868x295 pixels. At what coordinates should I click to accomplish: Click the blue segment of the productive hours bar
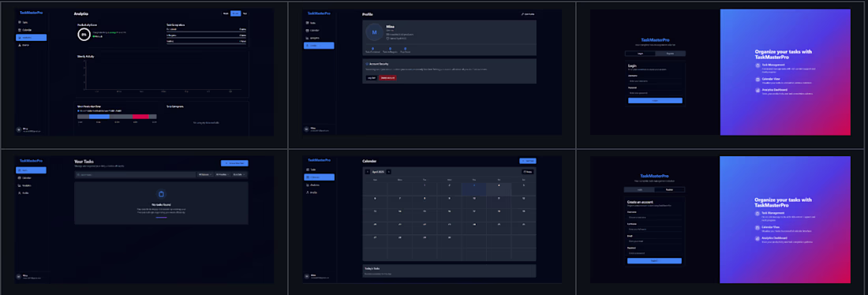click(x=99, y=117)
